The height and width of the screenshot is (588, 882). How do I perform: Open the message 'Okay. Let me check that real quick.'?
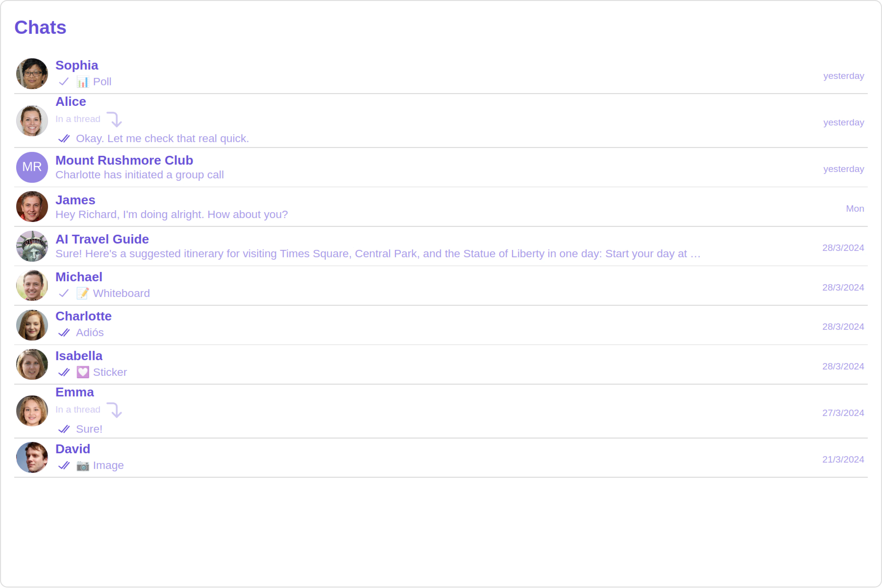coord(162,138)
